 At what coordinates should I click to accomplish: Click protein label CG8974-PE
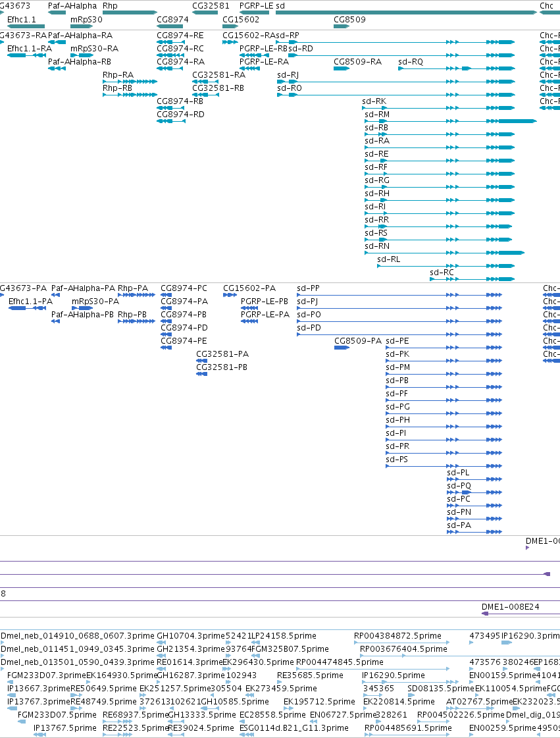[184, 341]
